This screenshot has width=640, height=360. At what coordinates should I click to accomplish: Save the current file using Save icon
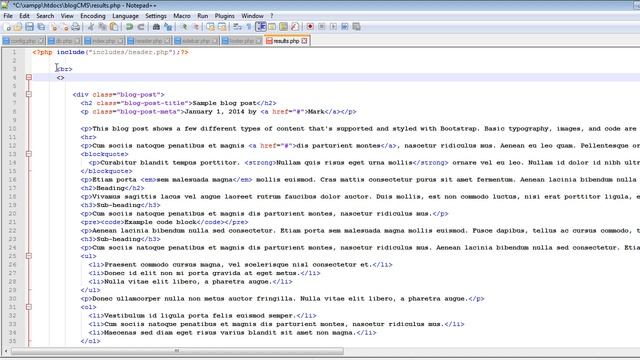(29, 27)
